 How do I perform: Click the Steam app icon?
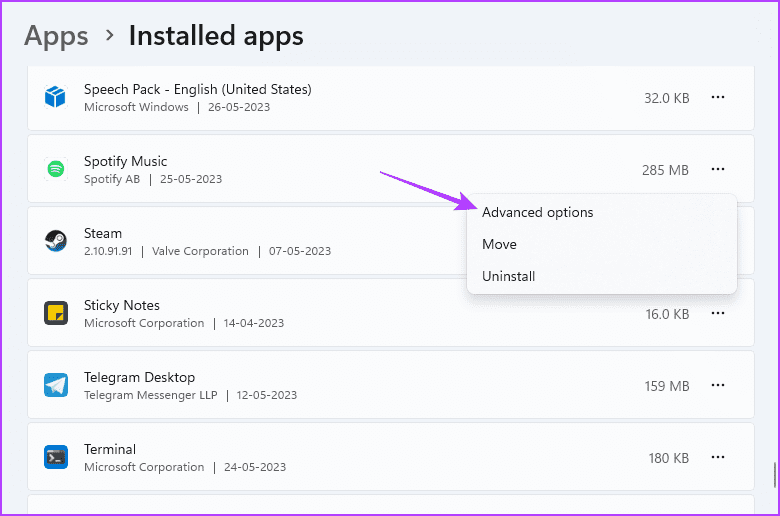click(x=55, y=241)
